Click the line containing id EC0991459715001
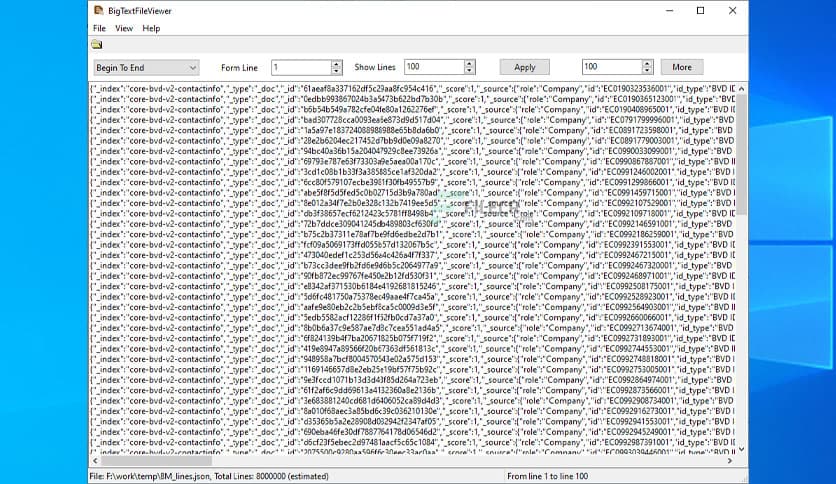 click(x=413, y=192)
